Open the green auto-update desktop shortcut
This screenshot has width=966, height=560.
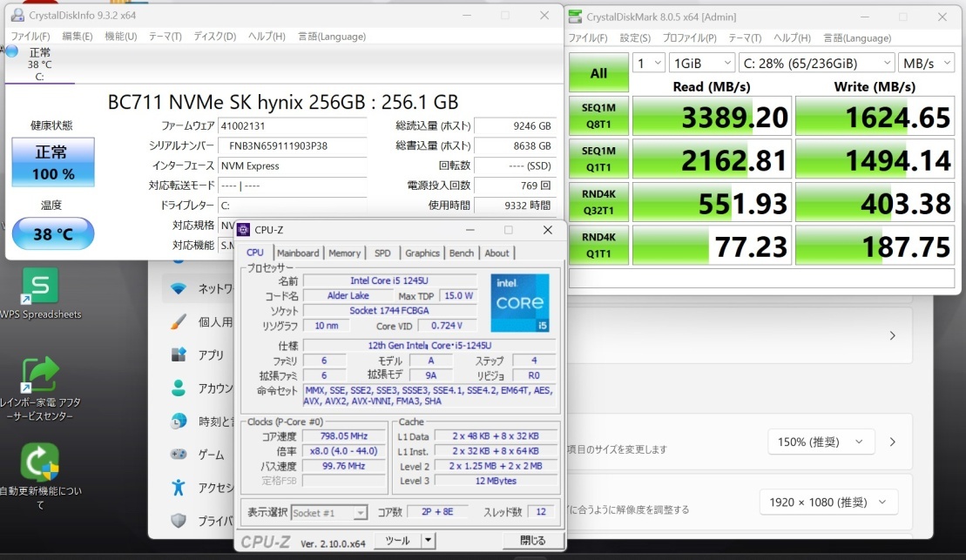coord(39,462)
